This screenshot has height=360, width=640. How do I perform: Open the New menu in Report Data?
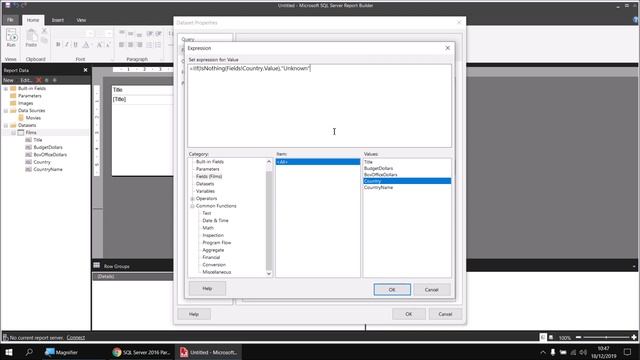[8, 80]
